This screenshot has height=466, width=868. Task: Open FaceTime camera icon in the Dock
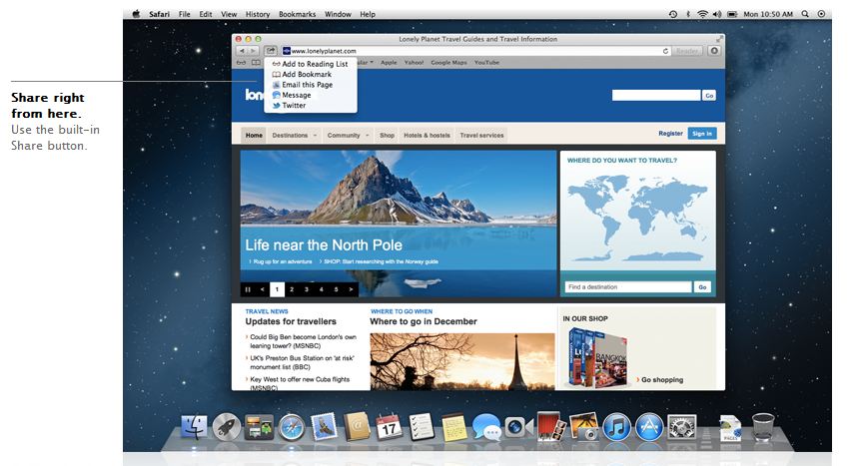point(518,427)
